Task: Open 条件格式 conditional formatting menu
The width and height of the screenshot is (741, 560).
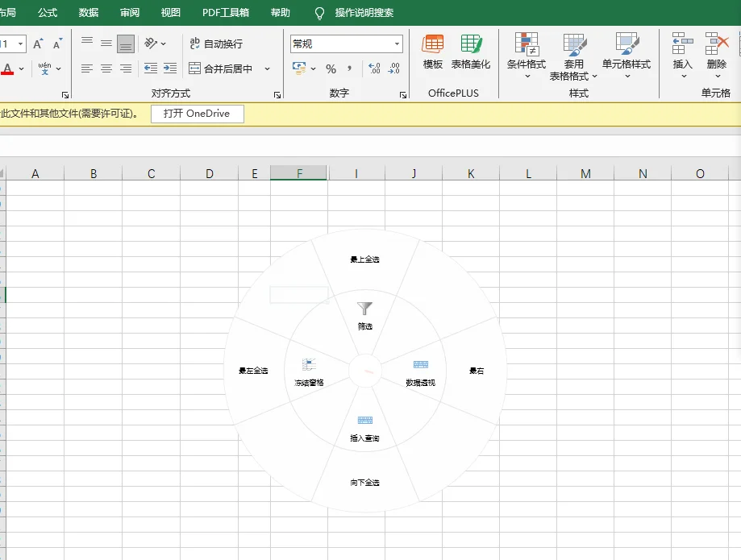Action: pos(527,56)
